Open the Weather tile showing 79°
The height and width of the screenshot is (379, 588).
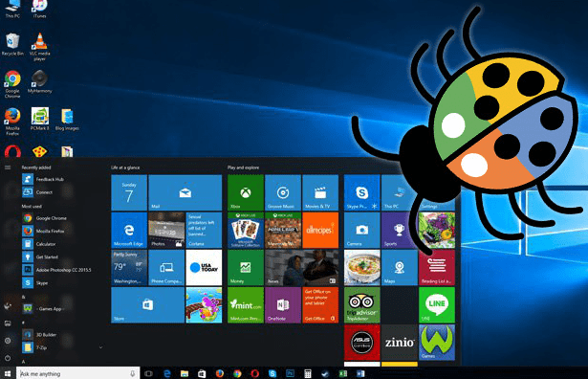tap(129, 268)
